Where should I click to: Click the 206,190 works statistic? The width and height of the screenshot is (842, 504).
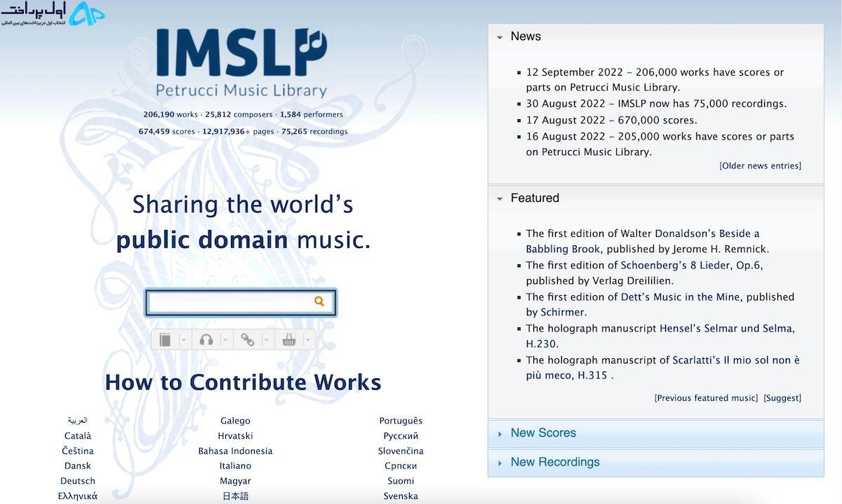(171, 114)
